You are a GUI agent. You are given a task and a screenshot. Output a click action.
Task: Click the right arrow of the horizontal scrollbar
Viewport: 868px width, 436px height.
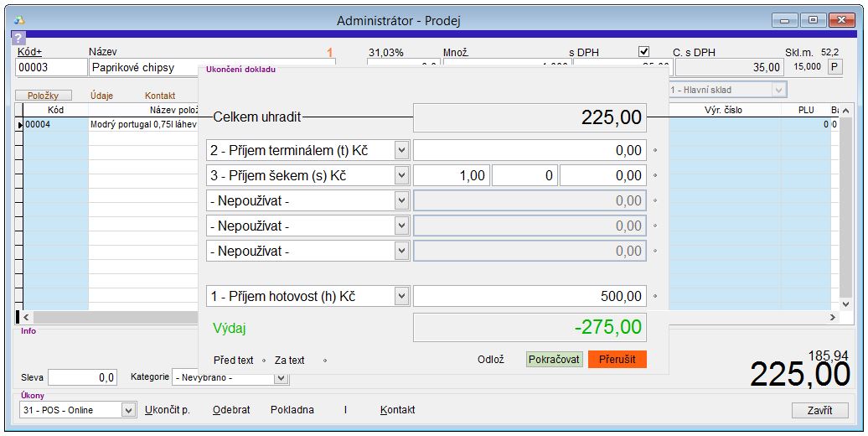coord(832,318)
